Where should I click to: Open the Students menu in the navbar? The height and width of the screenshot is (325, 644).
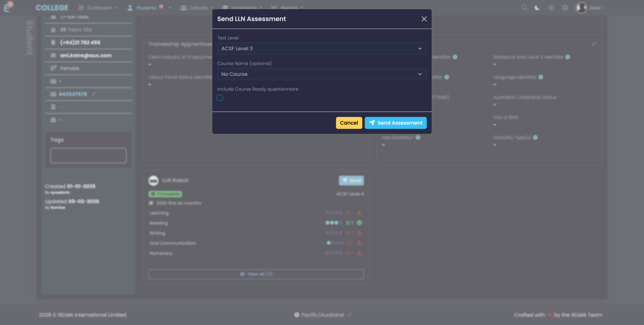coord(147,8)
